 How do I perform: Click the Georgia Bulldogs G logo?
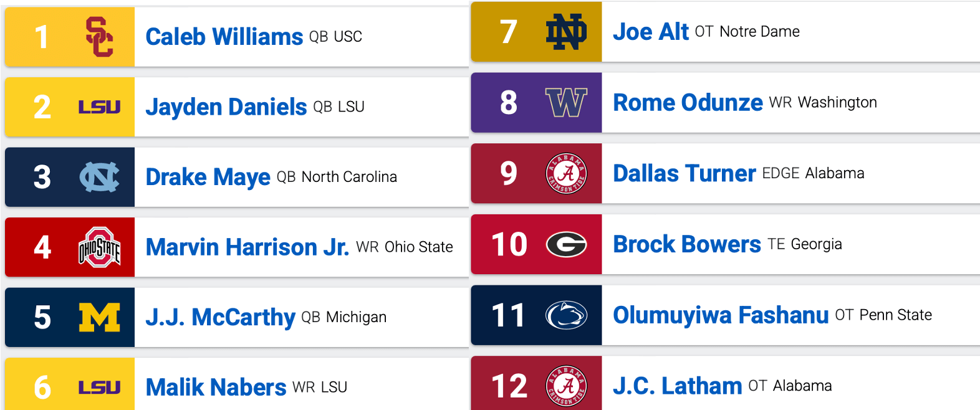click(566, 244)
